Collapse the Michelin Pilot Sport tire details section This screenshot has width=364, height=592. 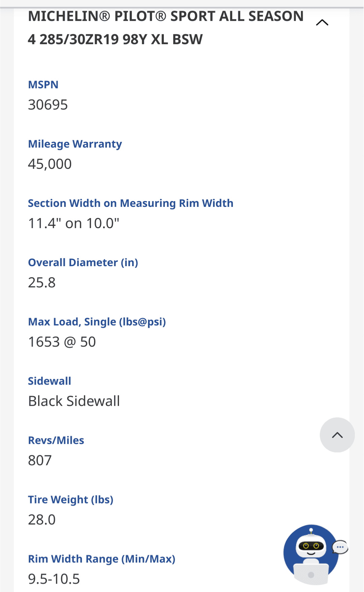[x=322, y=23]
